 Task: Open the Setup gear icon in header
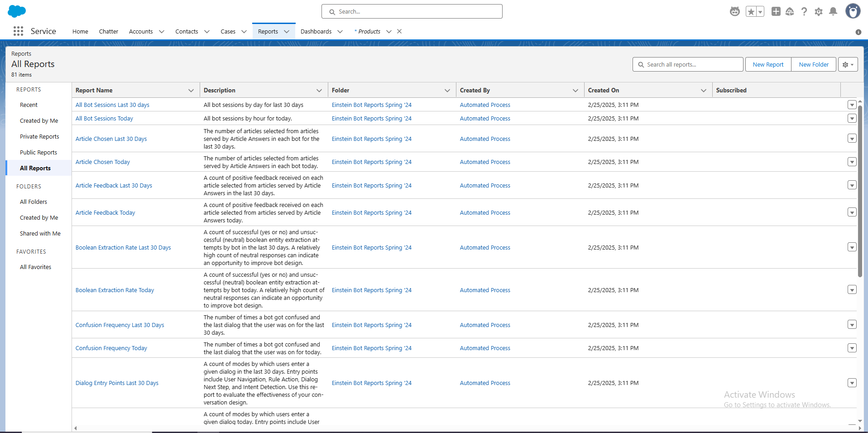819,11
